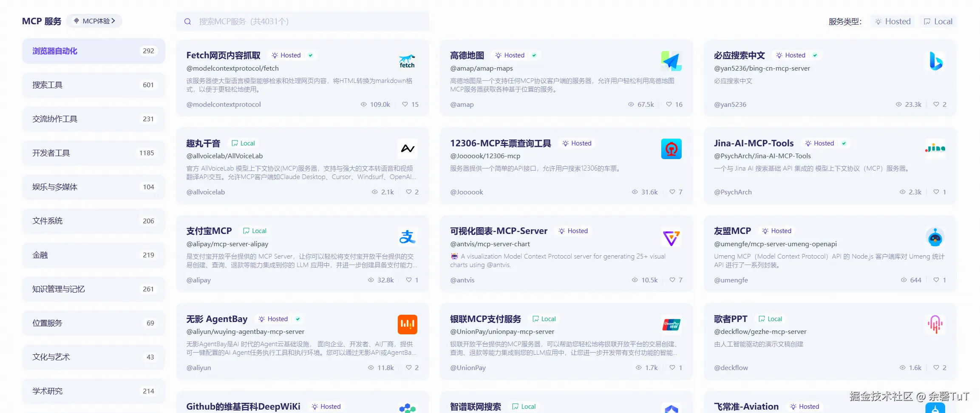The image size is (980, 413).
Task: Click the Alipay logo on 支付宝MCP card
Action: (x=407, y=237)
